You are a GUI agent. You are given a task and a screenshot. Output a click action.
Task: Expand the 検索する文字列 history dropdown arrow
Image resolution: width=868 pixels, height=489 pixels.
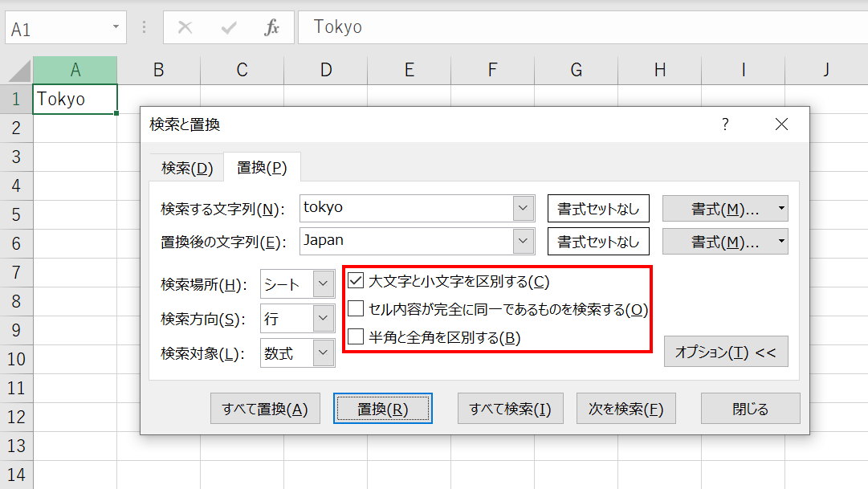524,208
